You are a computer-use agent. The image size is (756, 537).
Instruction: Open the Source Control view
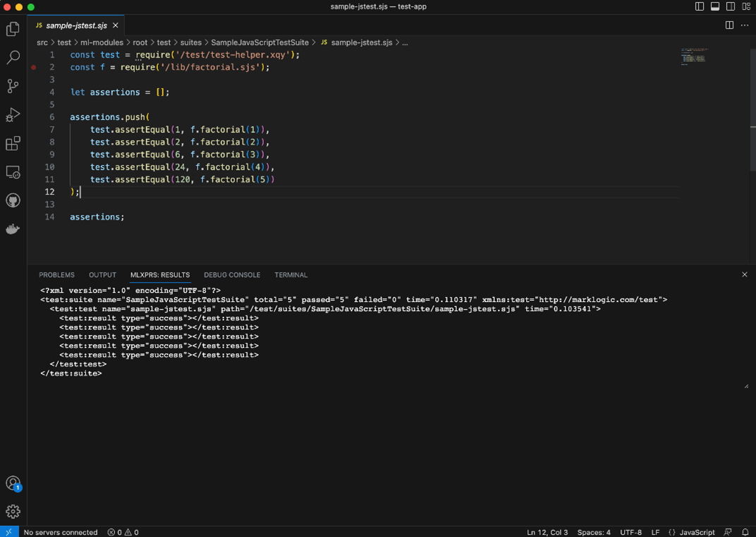(x=13, y=86)
